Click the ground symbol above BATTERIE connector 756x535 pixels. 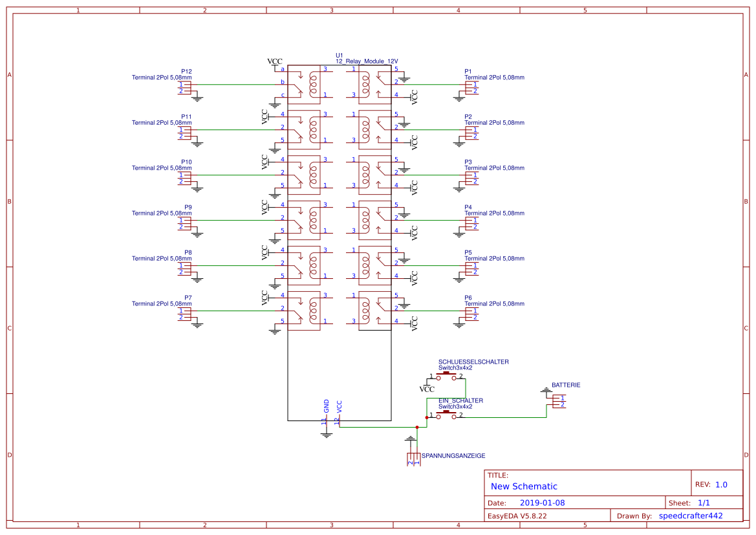546,391
